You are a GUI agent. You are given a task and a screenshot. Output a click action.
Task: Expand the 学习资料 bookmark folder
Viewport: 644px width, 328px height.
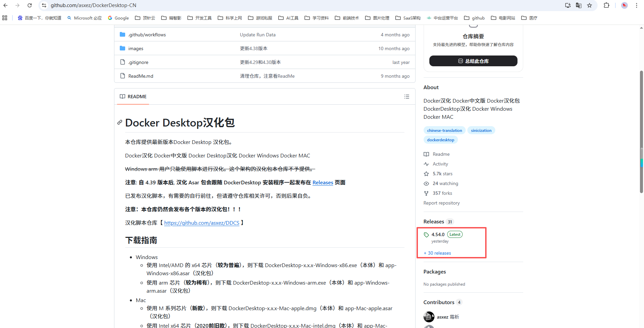[317, 18]
